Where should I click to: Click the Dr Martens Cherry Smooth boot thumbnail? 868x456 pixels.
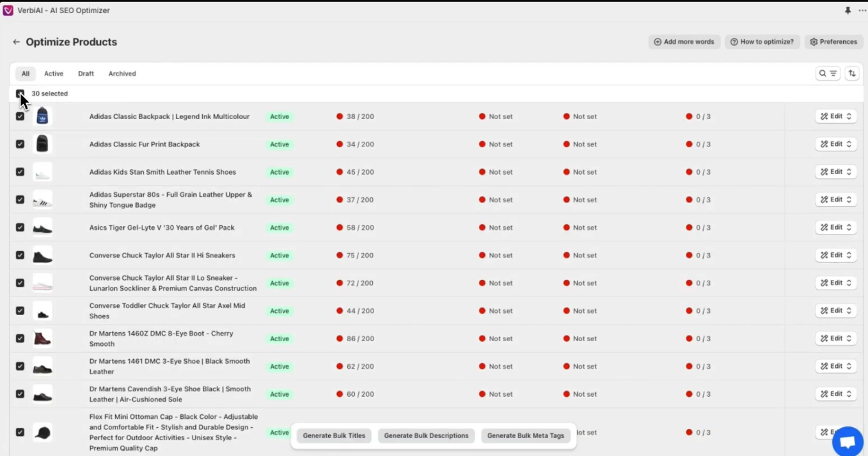pos(43,338)
